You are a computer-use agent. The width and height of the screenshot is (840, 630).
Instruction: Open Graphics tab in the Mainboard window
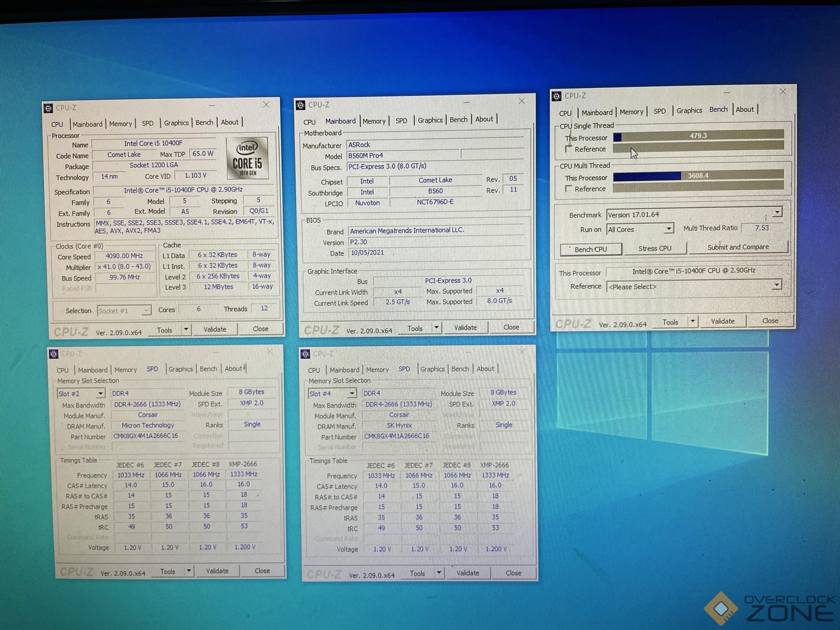tap(430, 120)
